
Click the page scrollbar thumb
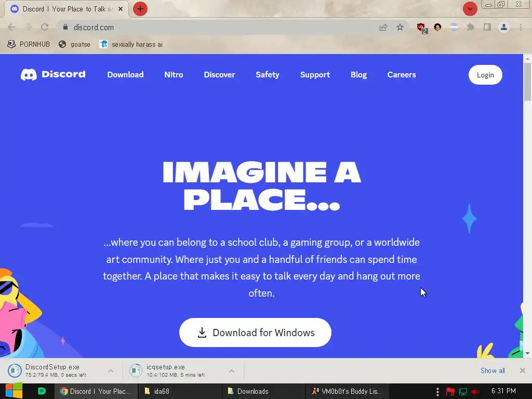527,82
